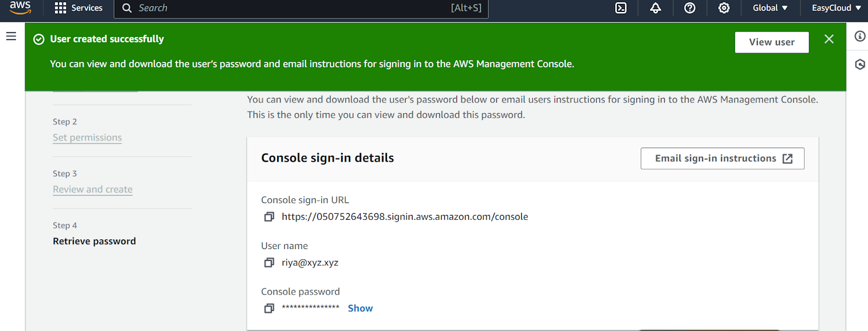Screen dimensions: 868x331
Task: Open the AWS CloudShell terminal icon
Action: coord(621,8)
